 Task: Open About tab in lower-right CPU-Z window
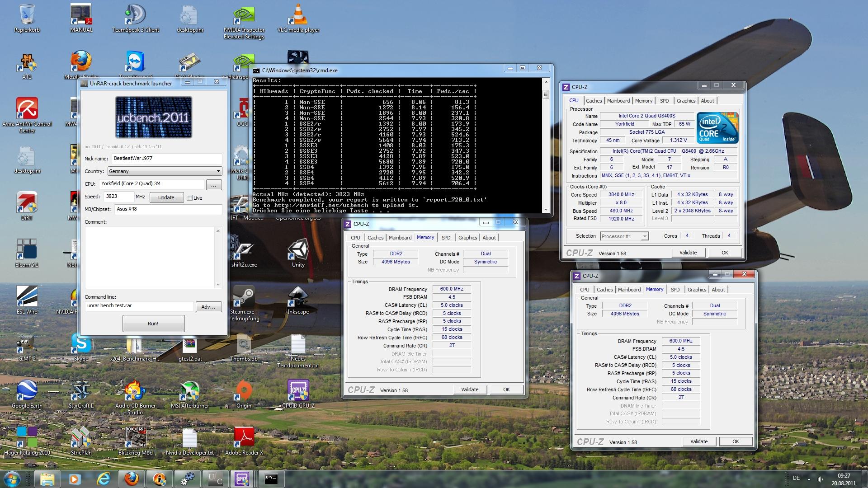718,290
